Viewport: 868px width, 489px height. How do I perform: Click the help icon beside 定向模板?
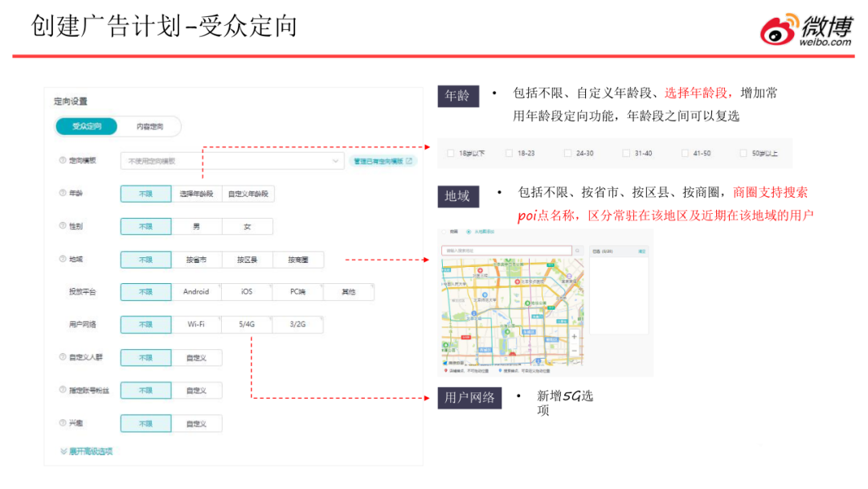point(62,160)
